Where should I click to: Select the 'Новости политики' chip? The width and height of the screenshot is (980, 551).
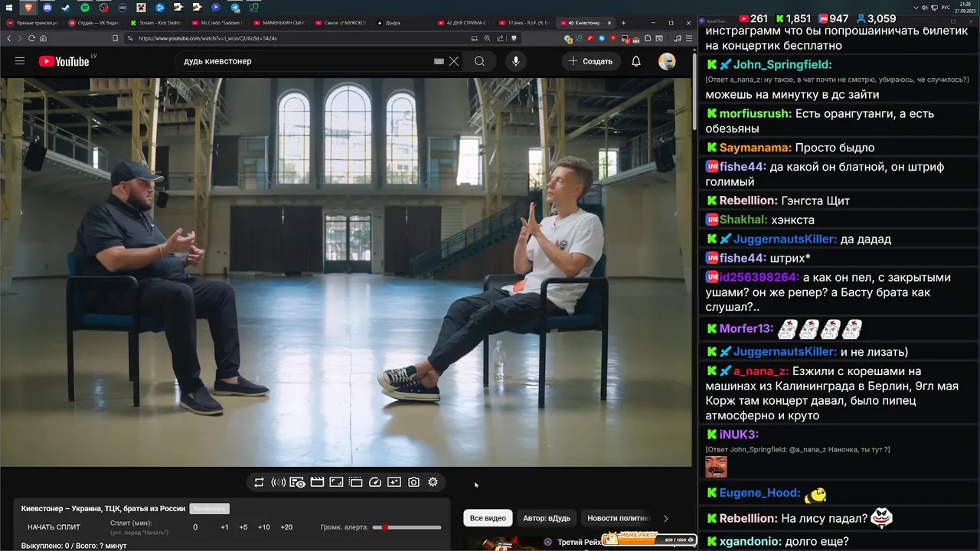(617, 518)
